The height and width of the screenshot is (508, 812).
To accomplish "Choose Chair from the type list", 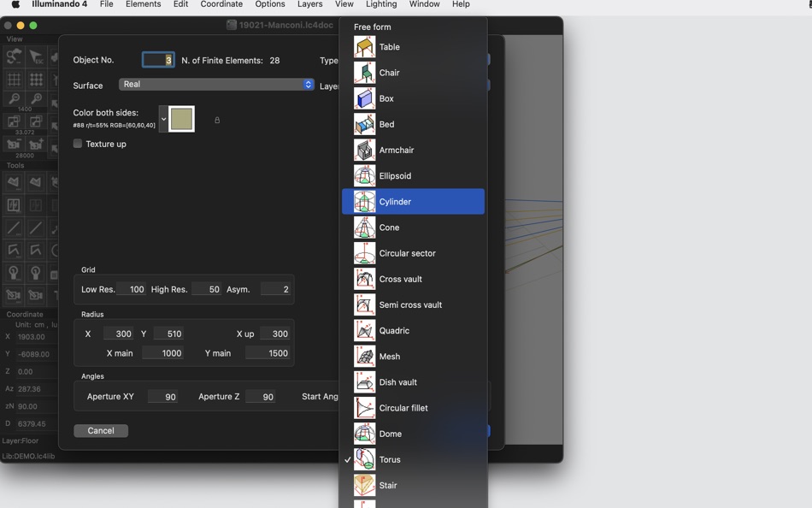I will coord(413,73).
